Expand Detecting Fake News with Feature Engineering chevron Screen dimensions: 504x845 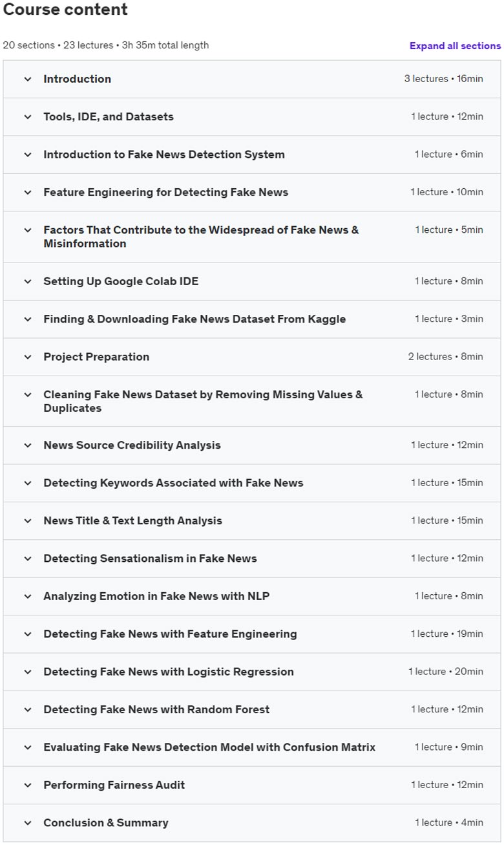pyautogui.click(x=28, y=634)
